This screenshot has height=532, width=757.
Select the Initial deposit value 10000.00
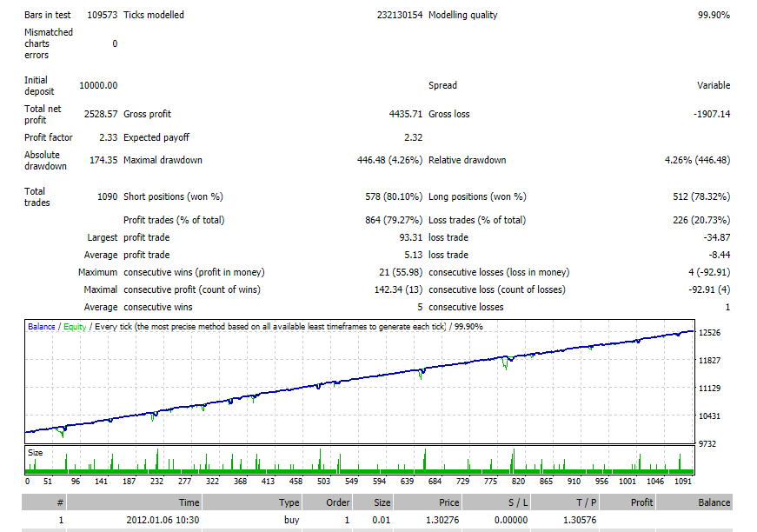coord(98,85)
